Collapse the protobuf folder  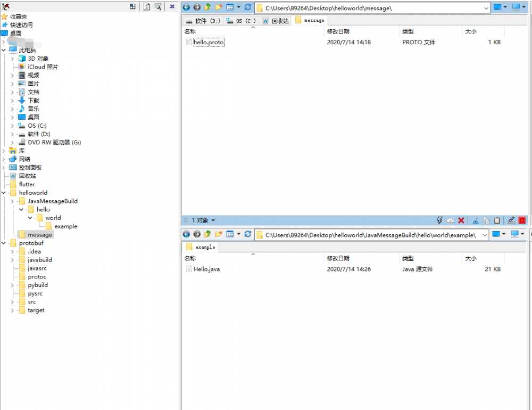[3, 243]
